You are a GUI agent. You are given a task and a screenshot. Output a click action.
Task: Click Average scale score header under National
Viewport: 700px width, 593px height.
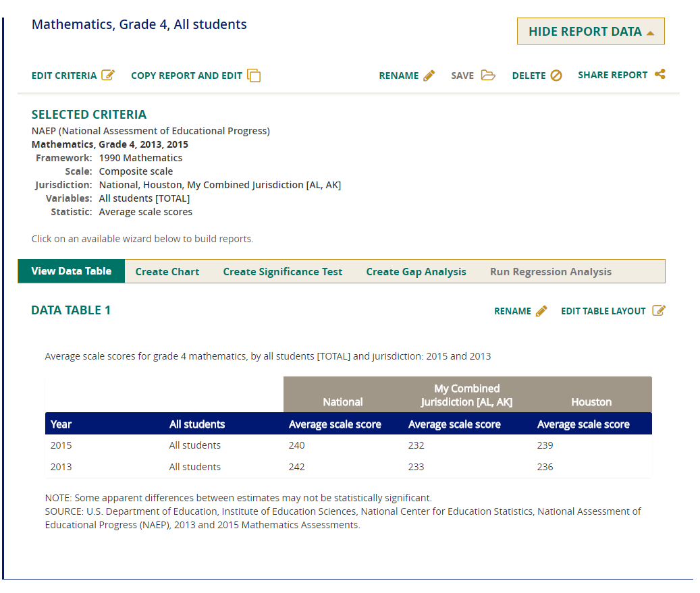pos(335,424)
